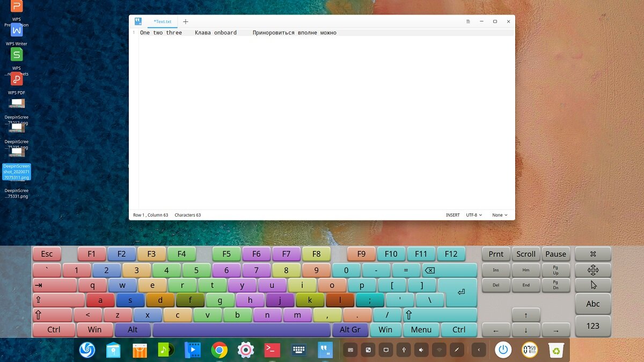Select the highlighted DeepinScreenshot_2020071 7075311.png file
Viewport: 644px width, 362px height.
click(x=17, y=172)
